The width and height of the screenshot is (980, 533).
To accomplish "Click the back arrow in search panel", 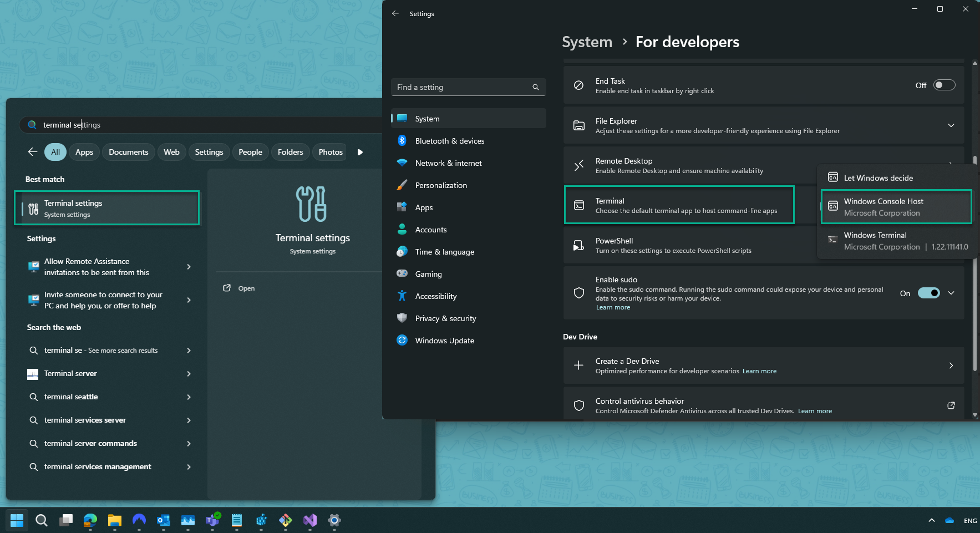I will coord(33,152).
